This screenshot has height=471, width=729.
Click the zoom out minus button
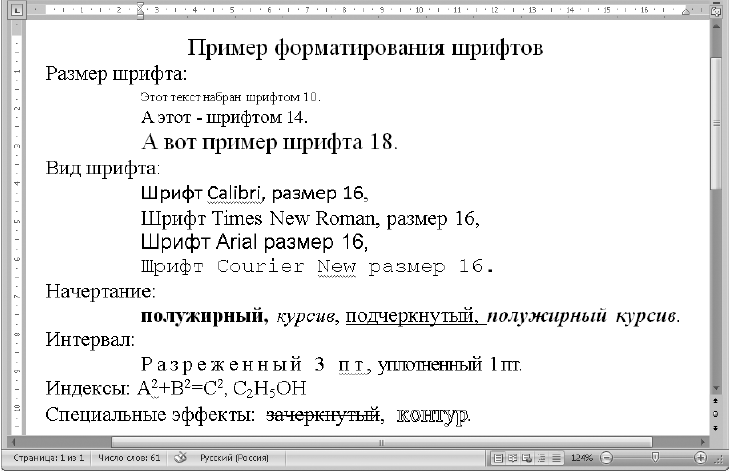click(x=606, y=458)
